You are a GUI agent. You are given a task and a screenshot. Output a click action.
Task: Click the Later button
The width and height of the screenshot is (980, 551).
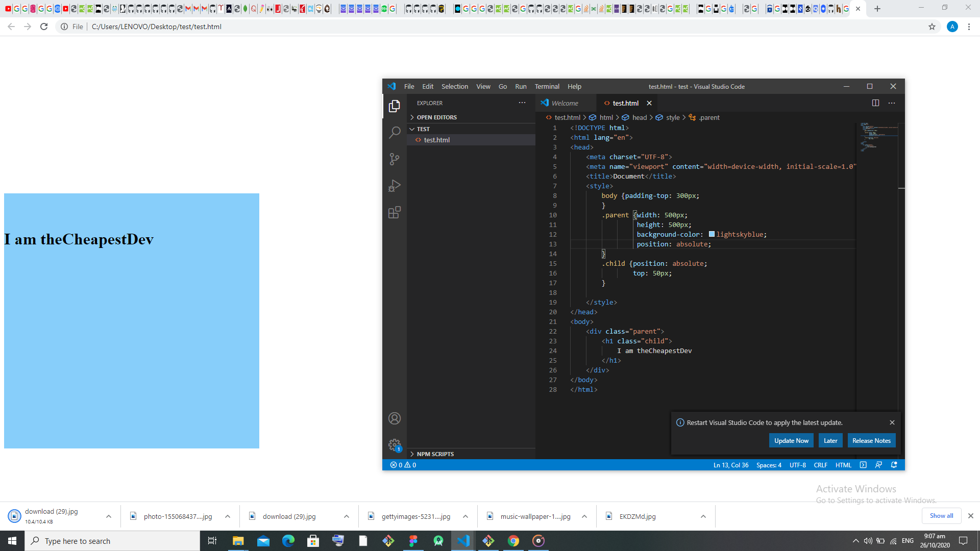(830, 441)
